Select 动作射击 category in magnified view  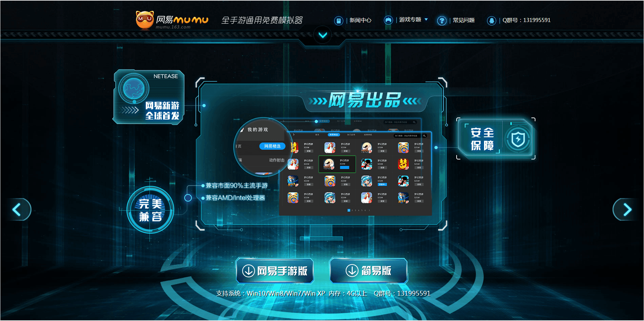pos(276,160)
